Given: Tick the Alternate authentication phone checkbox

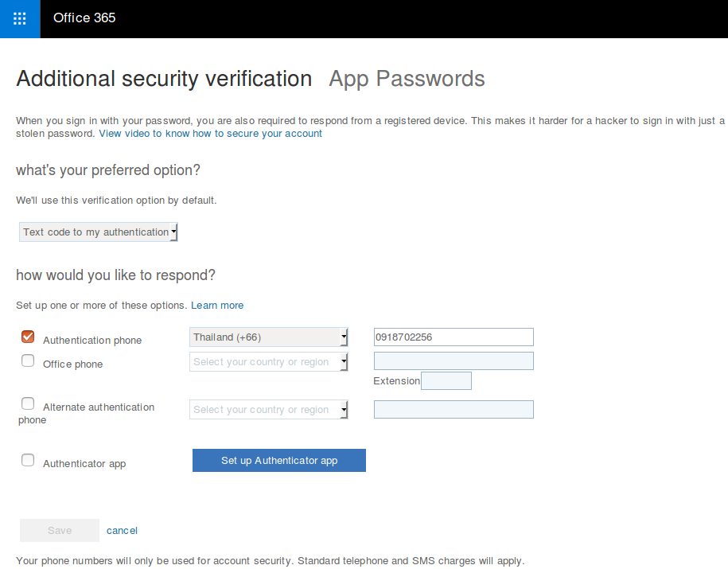Looking at the screenshot, I should point(28,403).
